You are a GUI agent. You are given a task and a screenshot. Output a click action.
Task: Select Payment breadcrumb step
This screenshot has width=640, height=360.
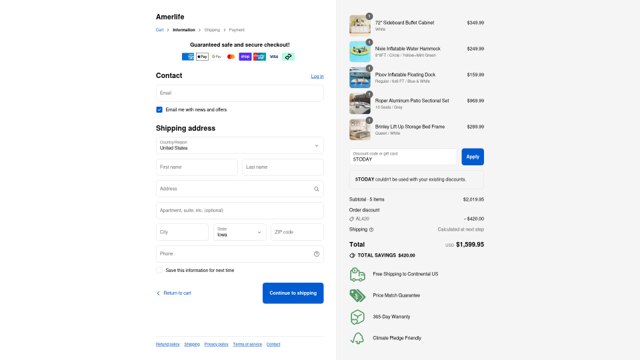point(237,30)
